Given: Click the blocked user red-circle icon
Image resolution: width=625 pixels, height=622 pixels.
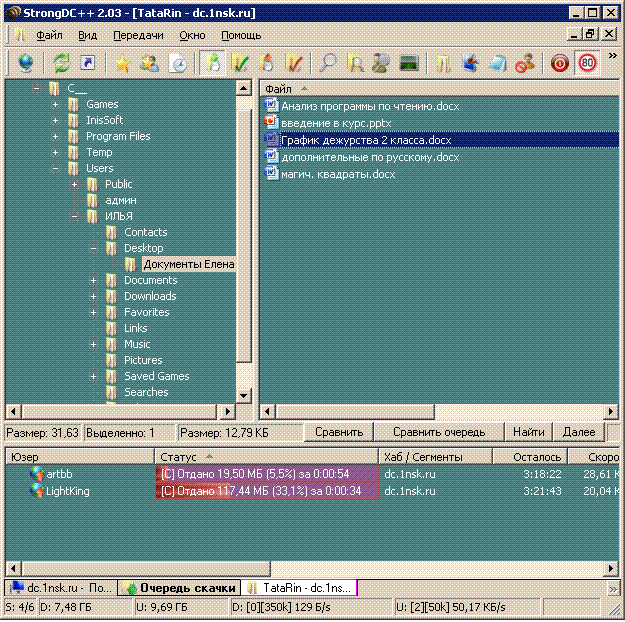Looking at the screenshot, I should coord(525,63).
